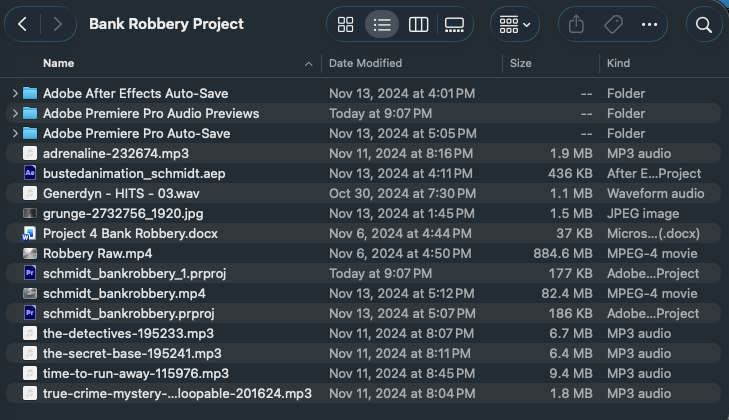The height and width of the screenshot is (420, 729).
Task: Go forward with the right chevron button
Action: point(58,24)
